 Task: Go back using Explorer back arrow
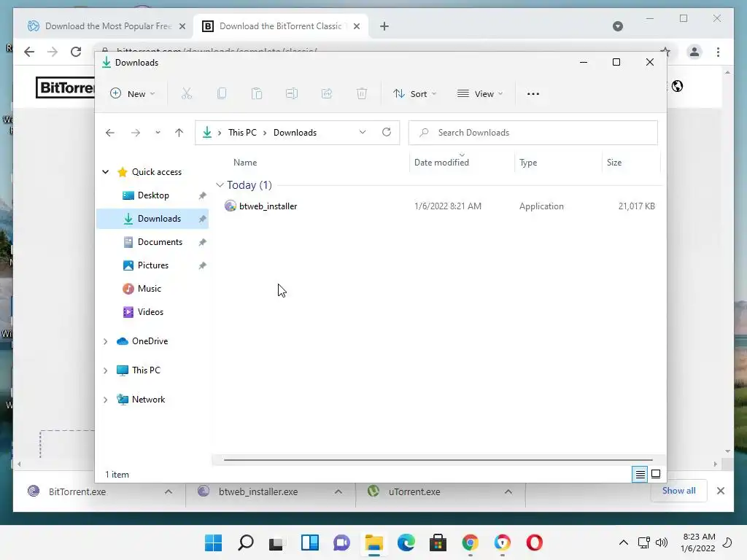pos(110,133)
